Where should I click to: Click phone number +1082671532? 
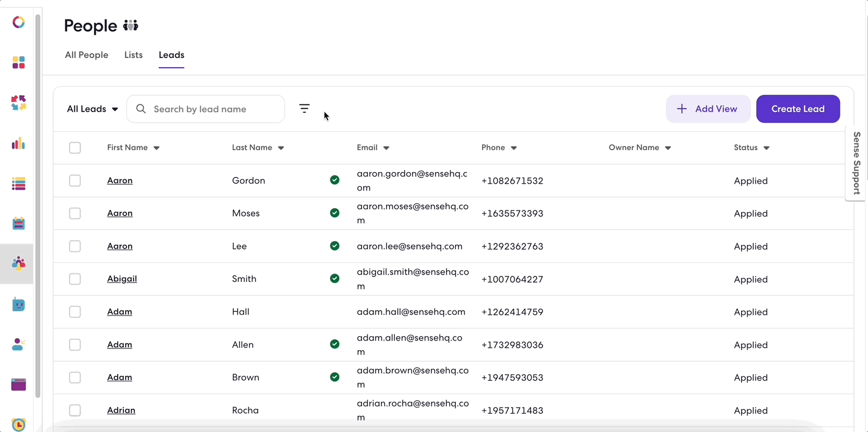tap(512, 181)
